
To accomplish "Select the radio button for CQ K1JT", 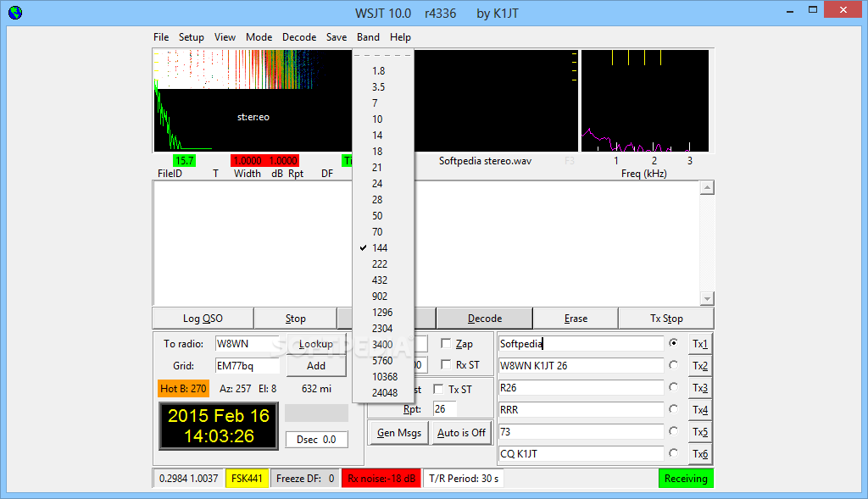I will (673, 453).
